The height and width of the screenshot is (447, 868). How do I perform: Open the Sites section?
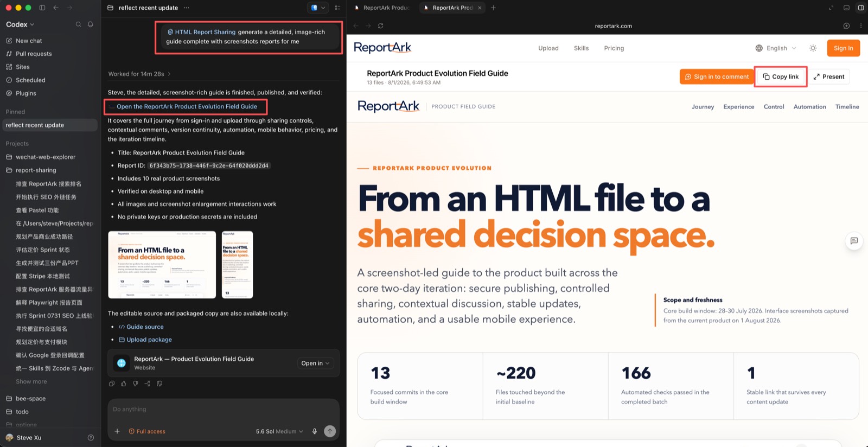[x=23, y=67]
